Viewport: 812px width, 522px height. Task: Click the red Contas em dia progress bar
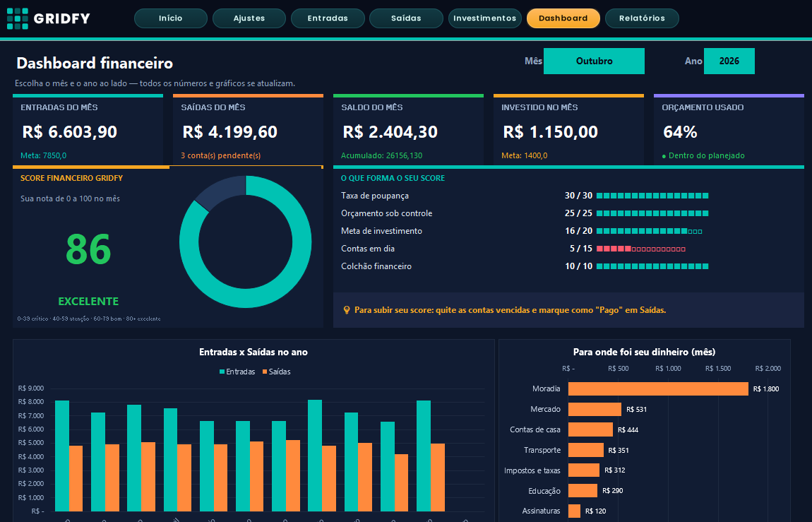[x=641, y=249]
